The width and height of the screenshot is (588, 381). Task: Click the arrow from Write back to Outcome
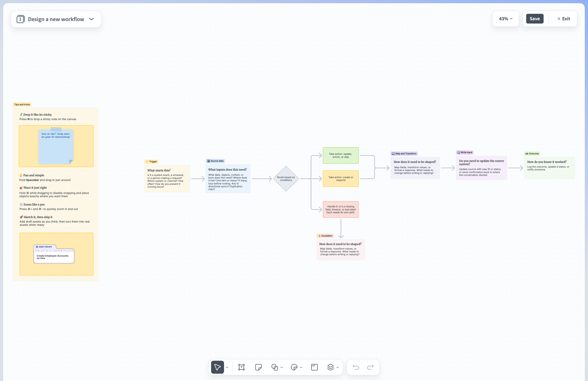516,168
